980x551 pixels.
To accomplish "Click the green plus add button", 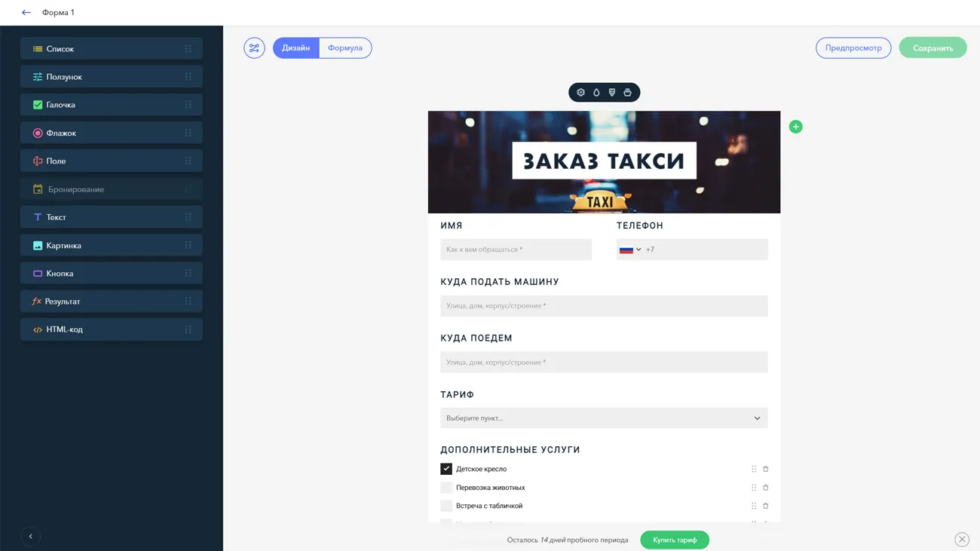I will coord(795,127).
